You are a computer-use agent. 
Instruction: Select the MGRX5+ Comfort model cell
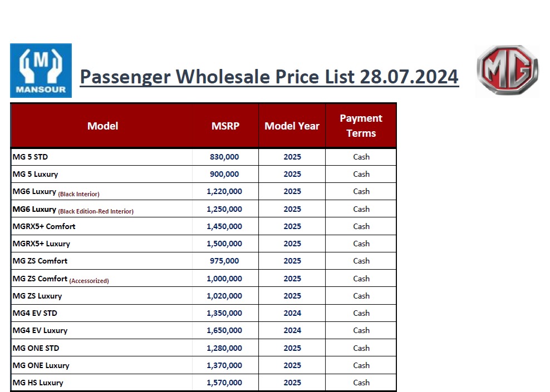(44, 226)
